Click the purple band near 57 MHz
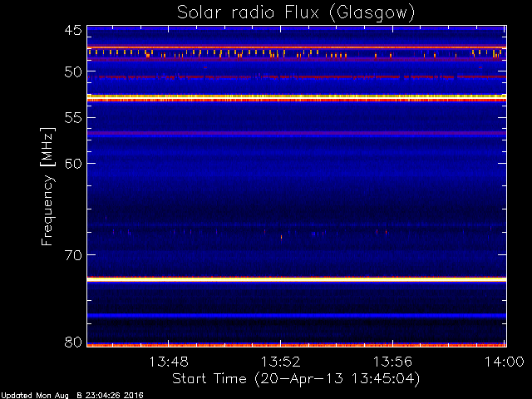Image resolution: width=532 pixels, height=399 pixels. (x=297, y=133)
